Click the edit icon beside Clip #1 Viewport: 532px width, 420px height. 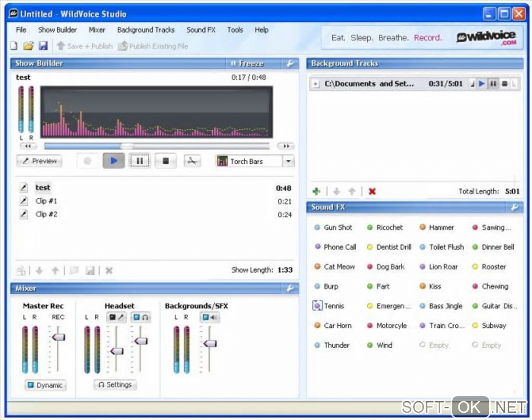coord(23,201)
